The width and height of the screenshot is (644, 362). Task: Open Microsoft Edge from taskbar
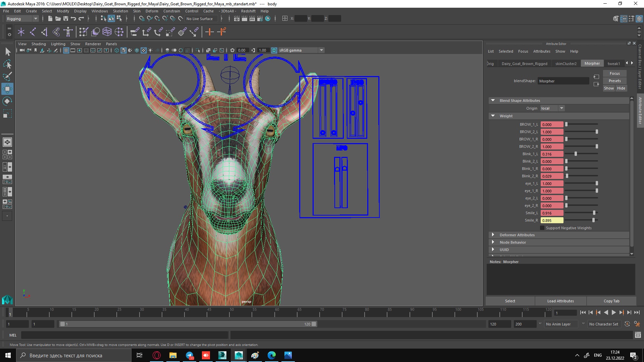tap(272, 355)
